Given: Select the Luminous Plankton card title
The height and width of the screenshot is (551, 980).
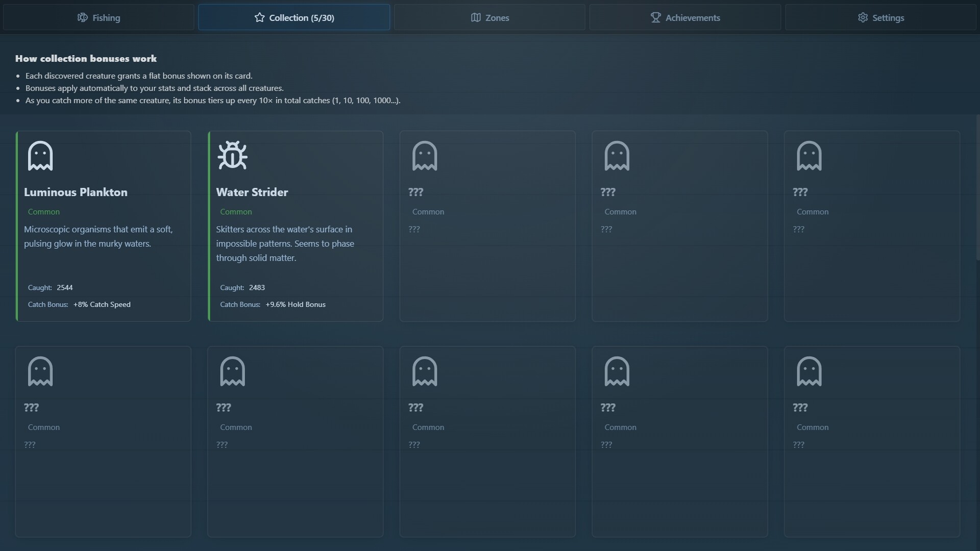Looking at the screenshot, I should tap(76, 192).
